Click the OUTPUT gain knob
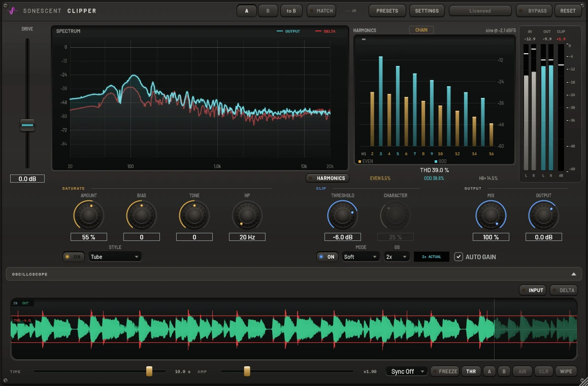The width and height of the screenshot is (588, 386). (543, 216)
